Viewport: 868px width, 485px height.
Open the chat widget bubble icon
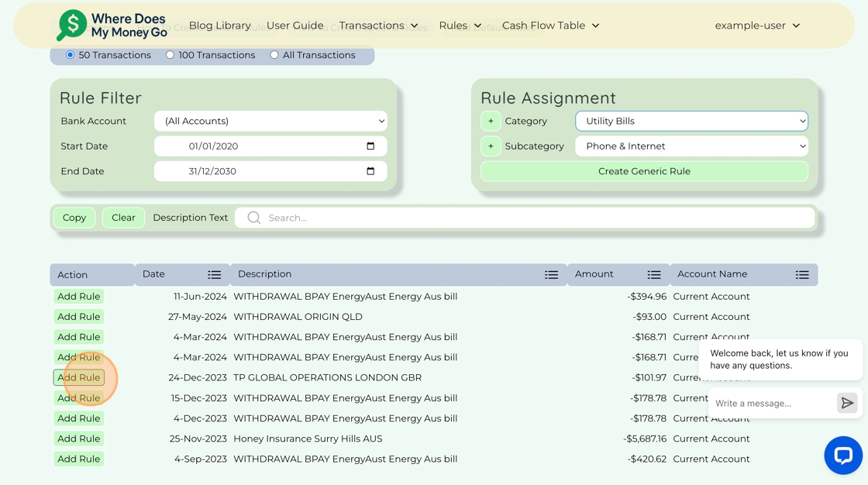(x=843, y=455)
